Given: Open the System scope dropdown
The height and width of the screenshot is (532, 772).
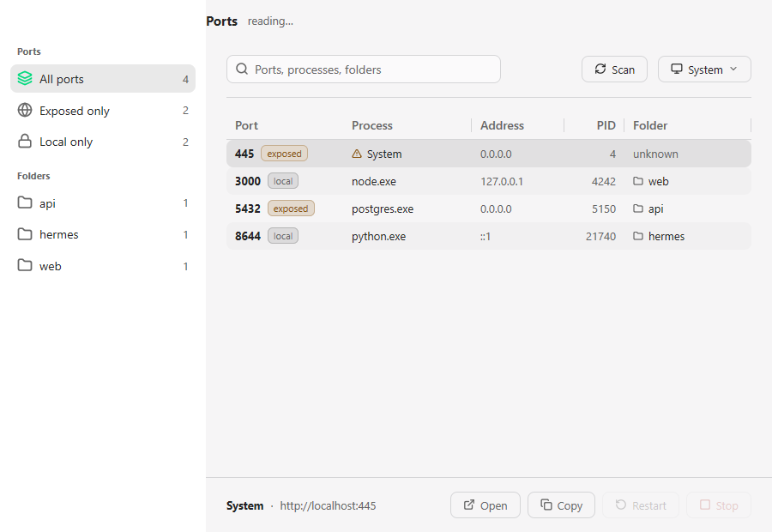Looking at the screenshot, I should pyautogui.click(x=704, y=69).
